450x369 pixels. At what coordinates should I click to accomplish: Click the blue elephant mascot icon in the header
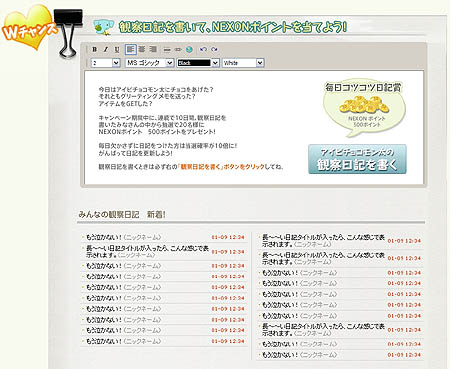103,27
